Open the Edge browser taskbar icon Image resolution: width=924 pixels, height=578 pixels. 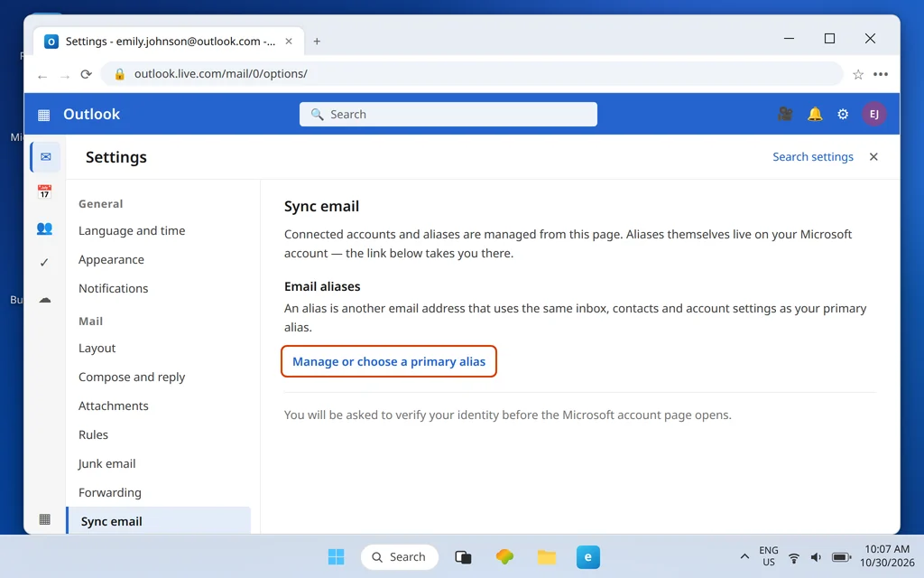(588, 556)
